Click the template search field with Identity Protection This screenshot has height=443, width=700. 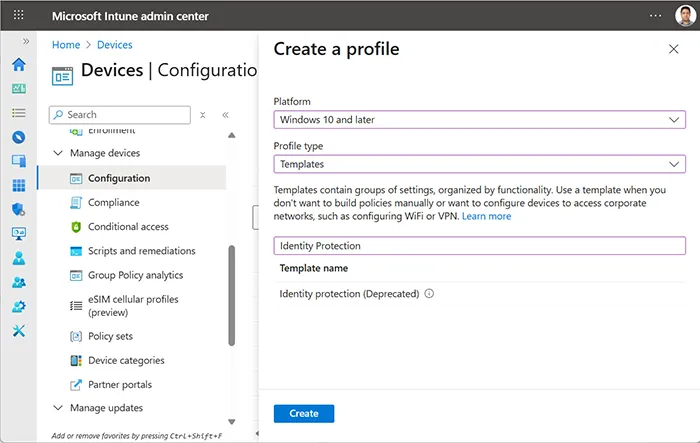click(479, 245)
